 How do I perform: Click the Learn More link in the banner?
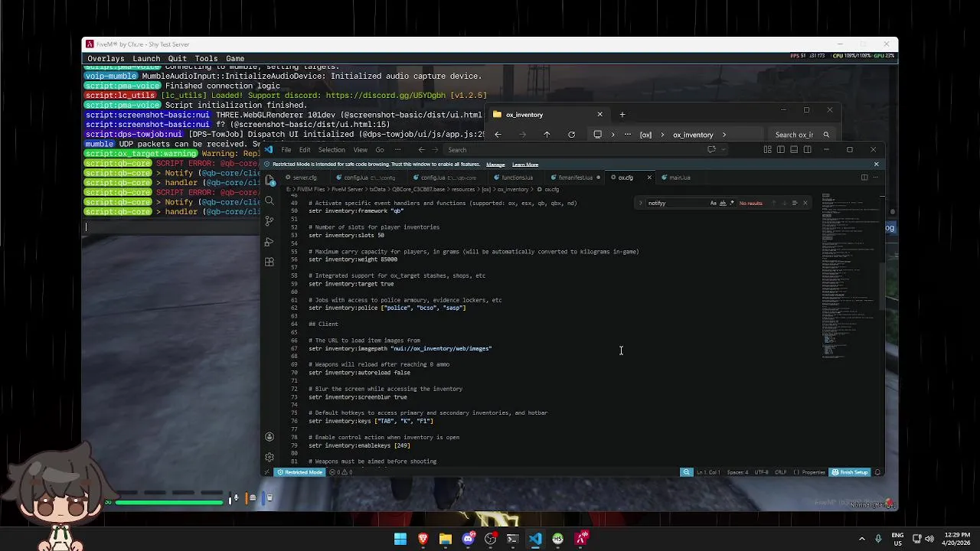525,165
